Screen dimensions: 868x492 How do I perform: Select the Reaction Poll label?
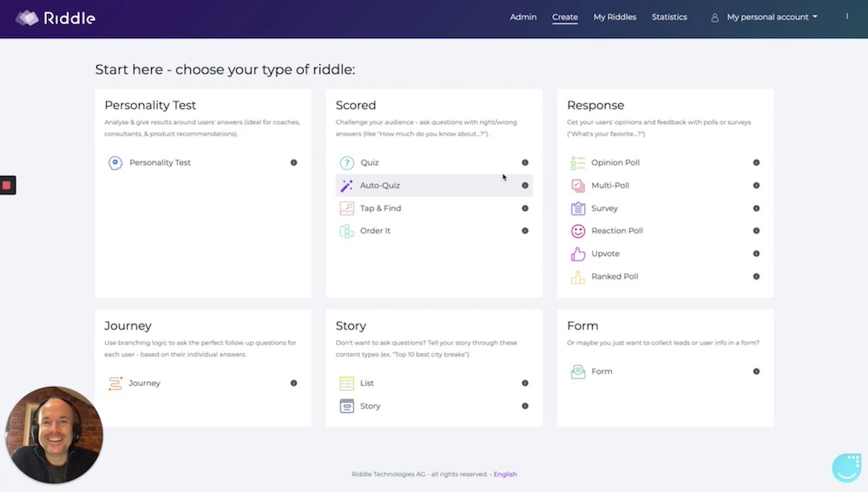(x=616, y=231)
